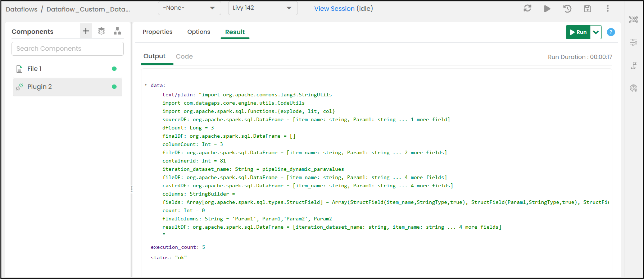Click the dfCount: Long = 3 line

pos(188,128)
